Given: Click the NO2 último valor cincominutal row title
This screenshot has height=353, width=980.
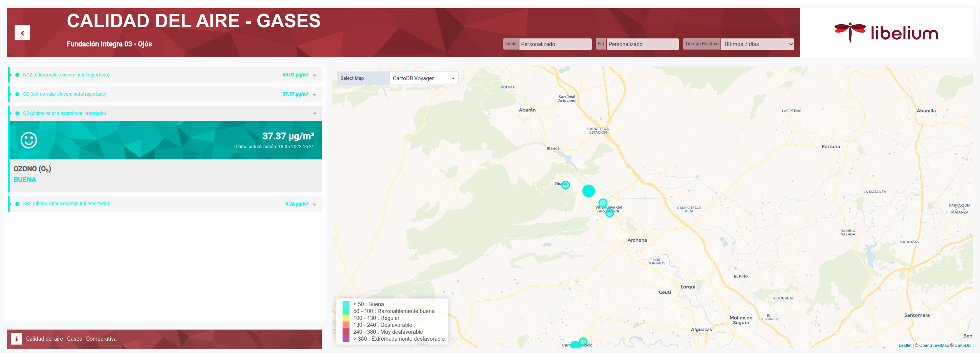Looking at the screenshot, I should pyautogui.click(x=66, y=75).
